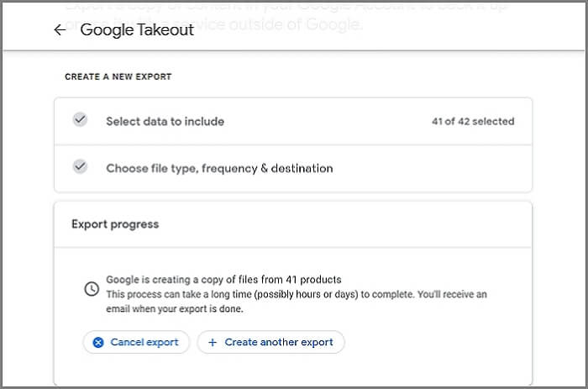The image size is (588, 389).
Task: Click the checkmark next to Select data to include
Action: pos(80,120)
